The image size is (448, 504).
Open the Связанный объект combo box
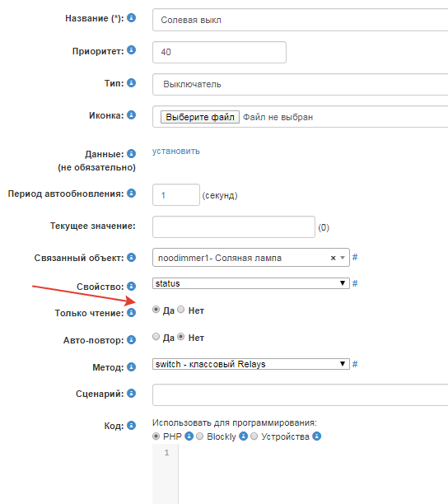251,258
